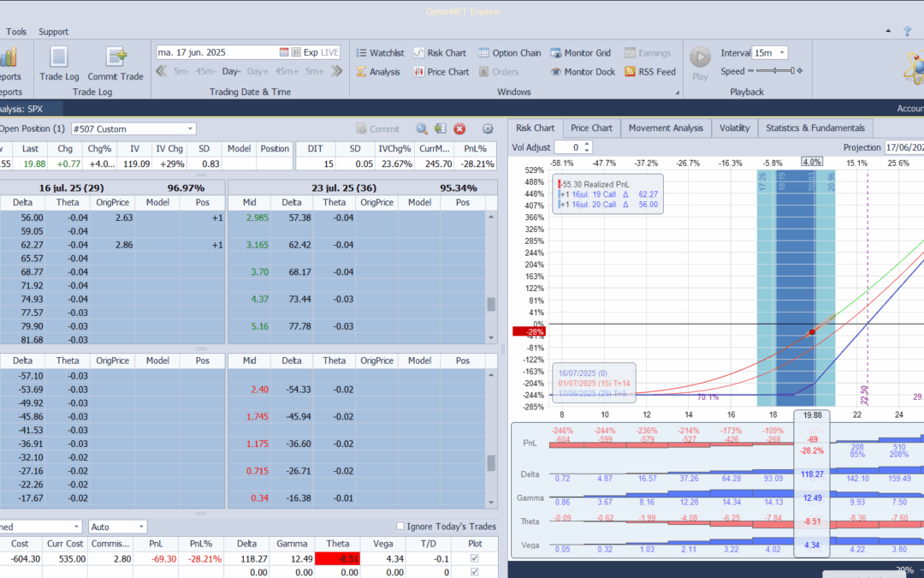Open the calendar date picker
The width and height of the screenshot is (924, 578).
(x=284, y=52)
